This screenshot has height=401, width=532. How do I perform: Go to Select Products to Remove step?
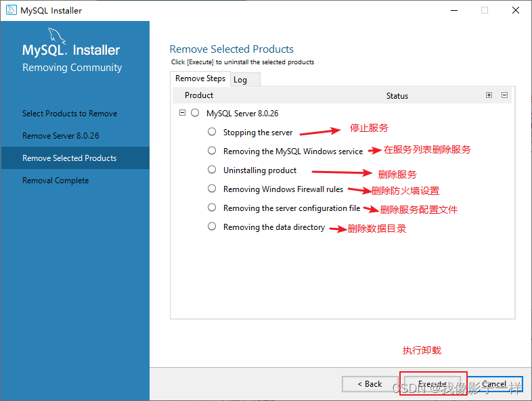(70, 113)
